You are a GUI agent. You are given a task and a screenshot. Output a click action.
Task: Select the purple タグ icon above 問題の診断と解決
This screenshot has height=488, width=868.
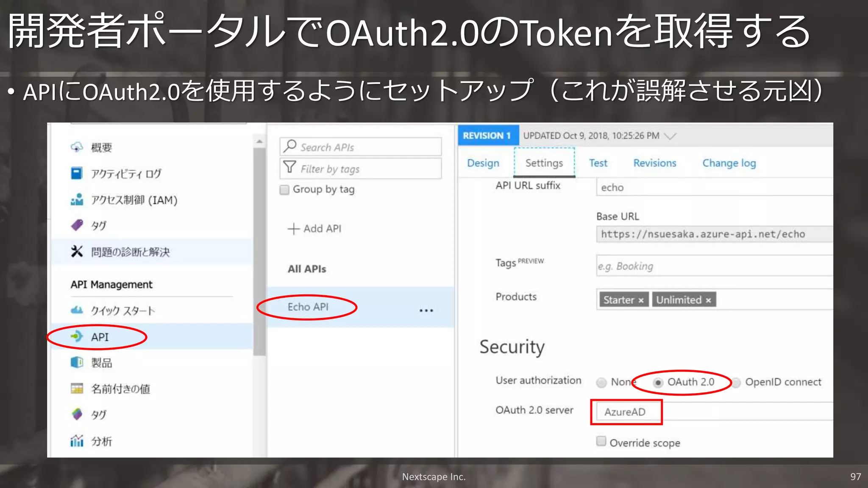tap(77, 225)
